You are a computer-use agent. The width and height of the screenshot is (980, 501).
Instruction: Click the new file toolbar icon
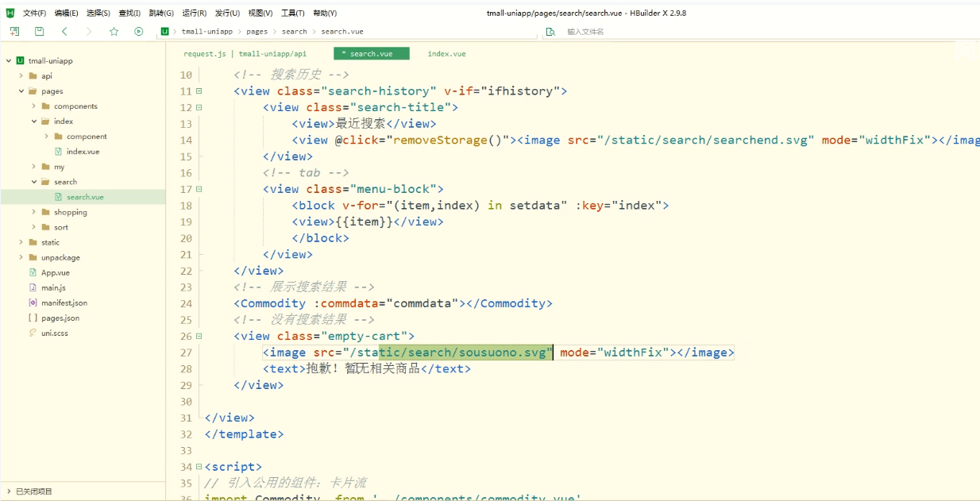tap(14, 31)
